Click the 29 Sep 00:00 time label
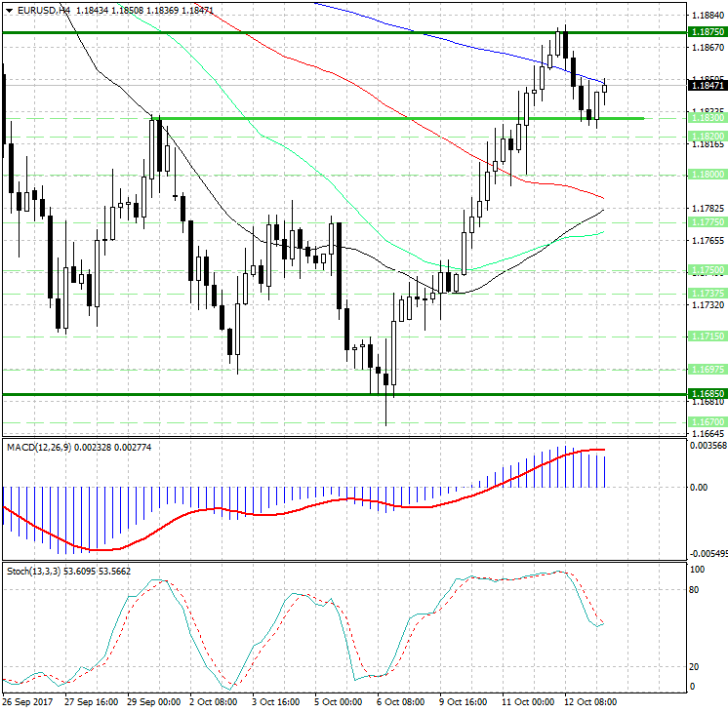728x713 pixels. click(x=154, y=700)
